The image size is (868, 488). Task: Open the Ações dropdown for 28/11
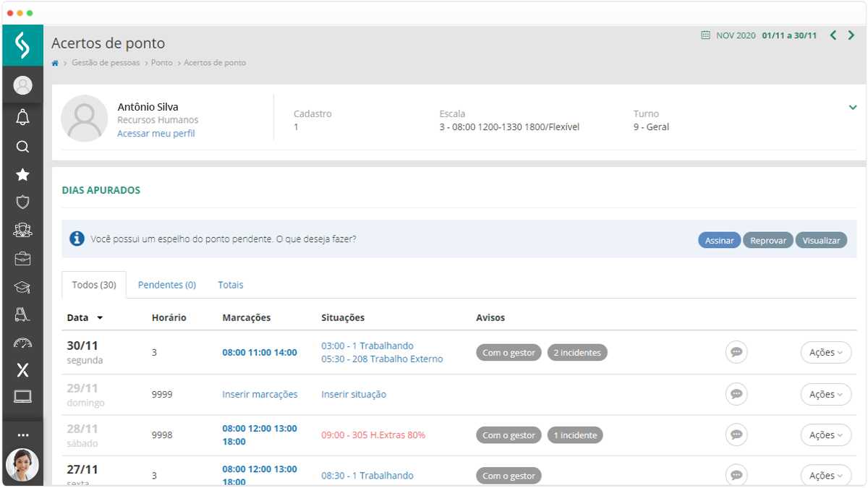[825, 435]
